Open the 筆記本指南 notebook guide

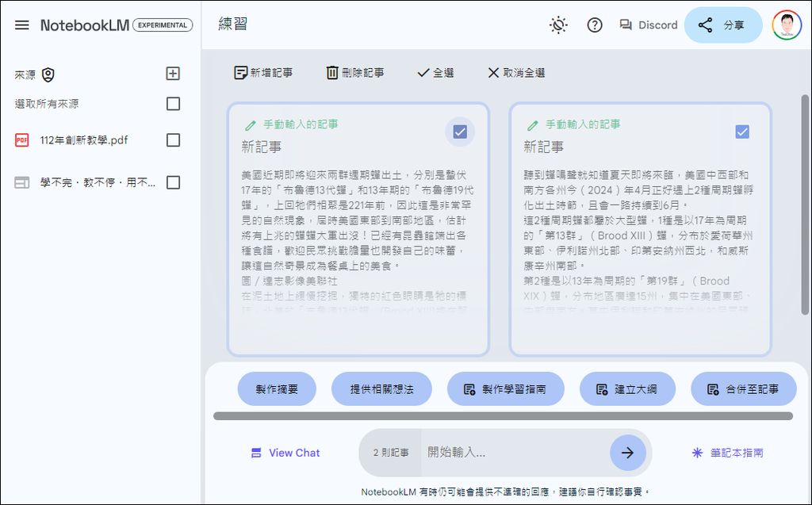728,453
